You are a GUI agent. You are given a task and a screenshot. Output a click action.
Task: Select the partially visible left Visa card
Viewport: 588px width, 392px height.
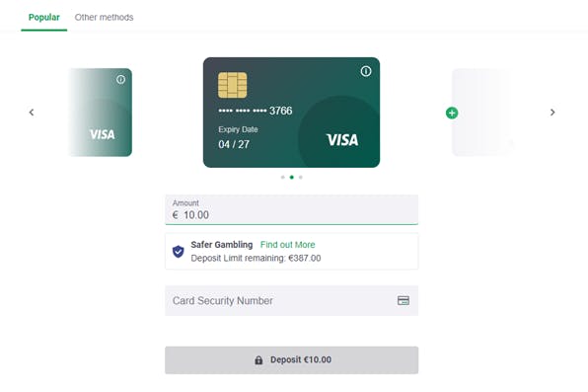tap(102, 113)
